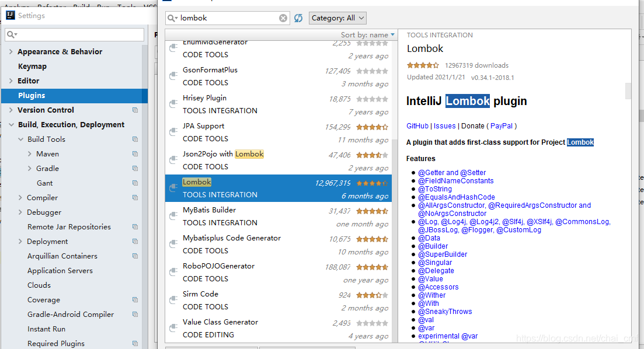644x349 pixels.
Task: Click the Settings search magnifier icon
Action: click(x=12, y=34)
